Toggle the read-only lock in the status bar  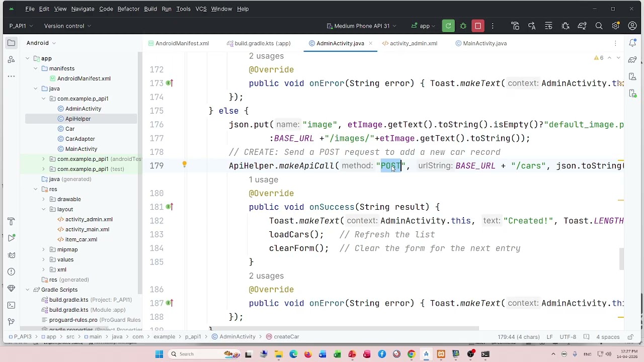coord(630,337)
